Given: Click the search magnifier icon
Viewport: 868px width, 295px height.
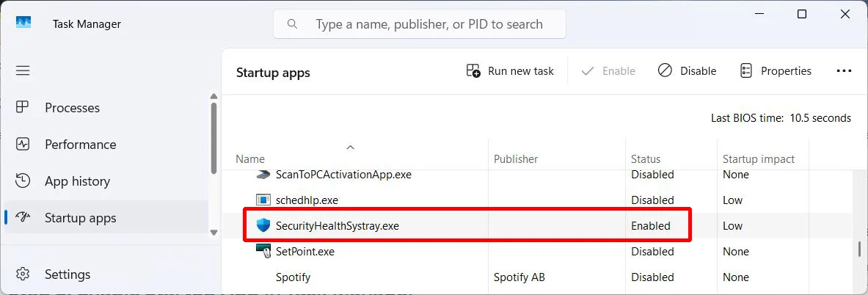Looking at the screenshot, I should point(292,23).
